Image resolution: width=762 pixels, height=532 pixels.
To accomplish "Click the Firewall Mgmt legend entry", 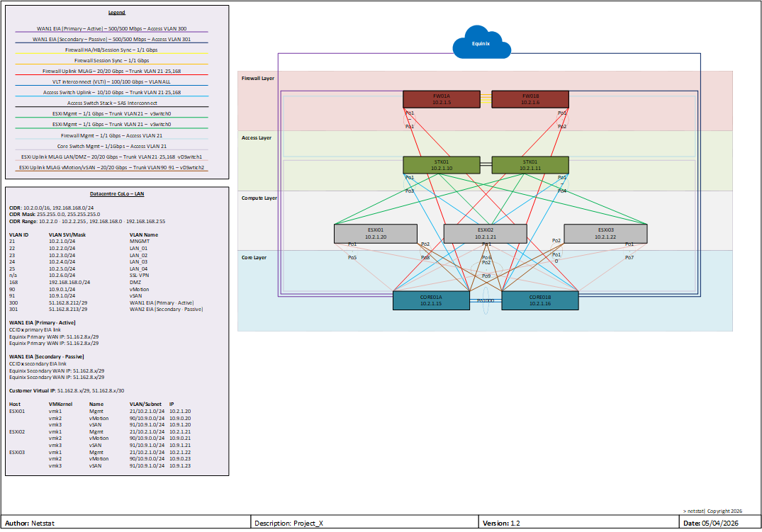I will click(112, 135).
